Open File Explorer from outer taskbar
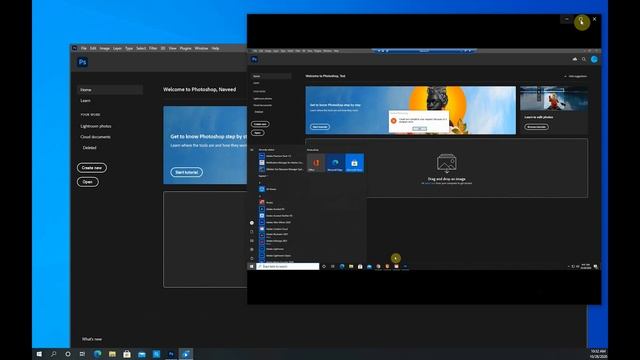This screenshot has width=640, height=360. click(x=112, y=354)
